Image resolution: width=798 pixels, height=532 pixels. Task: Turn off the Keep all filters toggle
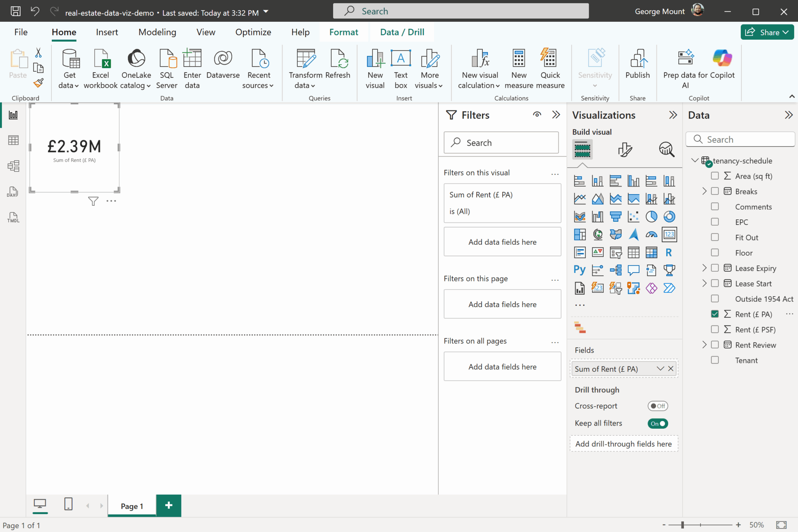(658, 424)
